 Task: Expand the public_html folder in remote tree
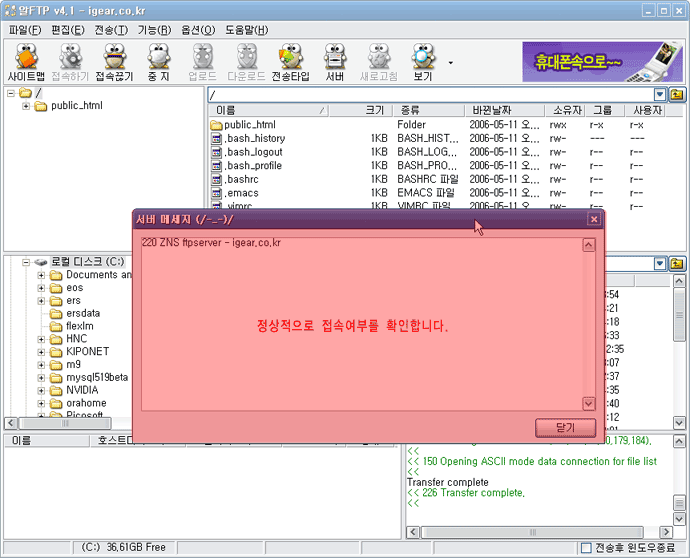pos(26,106)
